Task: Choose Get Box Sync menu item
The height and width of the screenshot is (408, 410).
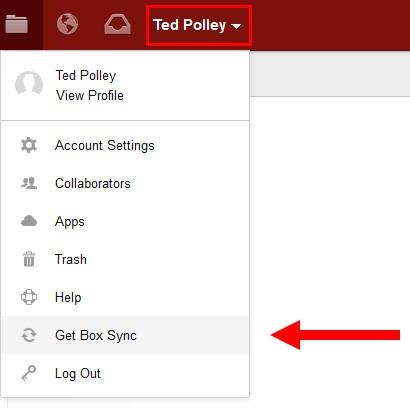Action: 125,335
